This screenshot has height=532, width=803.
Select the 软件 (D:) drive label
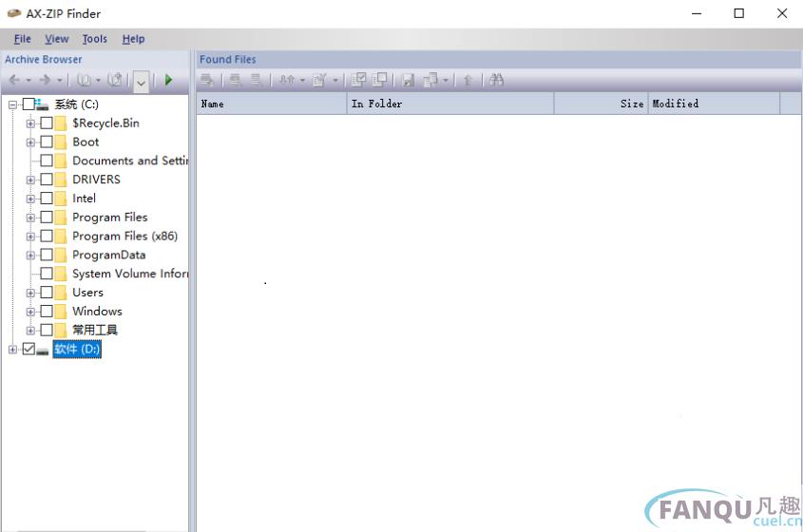77,350
